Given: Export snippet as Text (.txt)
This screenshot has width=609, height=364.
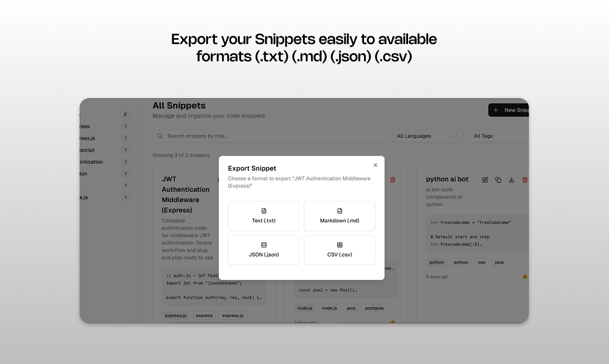Looking at the screenshot, I should point(264,216).
